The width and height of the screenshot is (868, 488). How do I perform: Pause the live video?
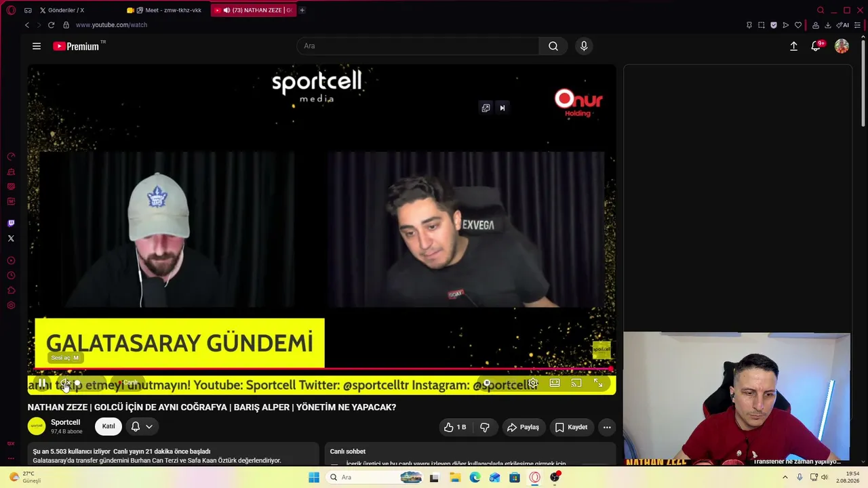(x=42, y=384)
